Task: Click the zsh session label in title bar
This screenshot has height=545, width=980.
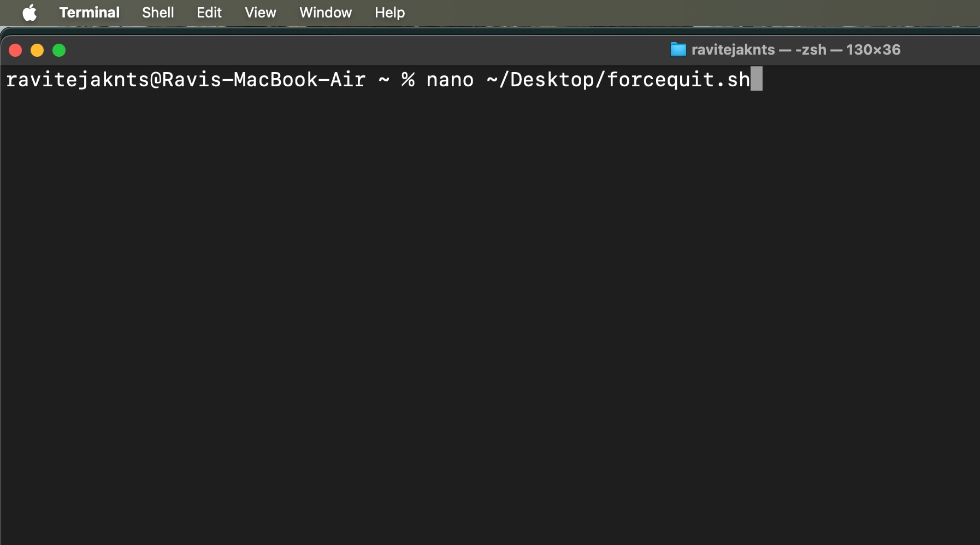Action: point(812,50)
